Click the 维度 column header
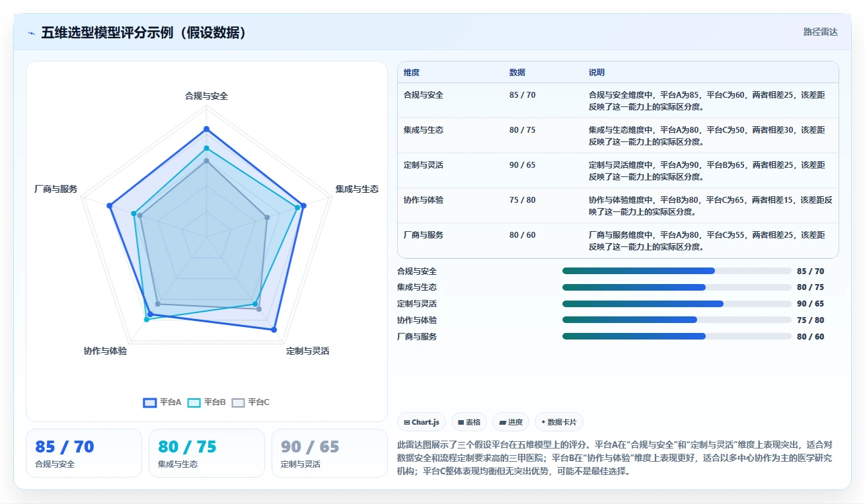865x504 pixels. [x=412, y=73]
